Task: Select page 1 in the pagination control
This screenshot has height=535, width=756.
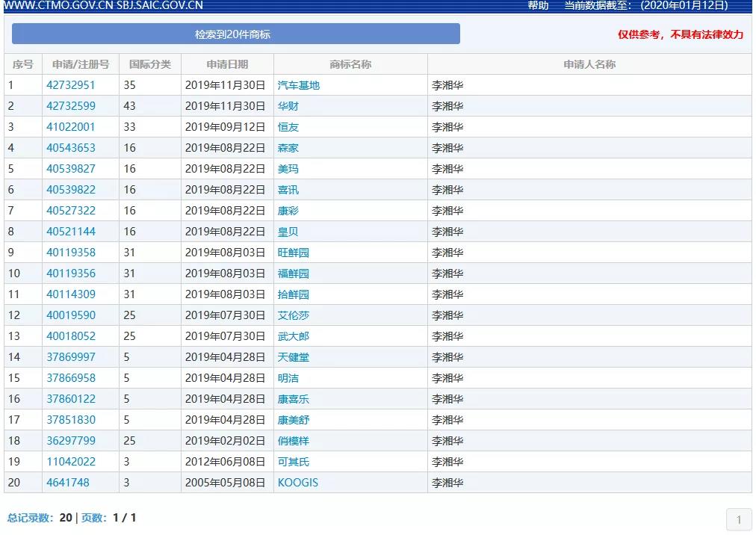Action: (738, 519)
